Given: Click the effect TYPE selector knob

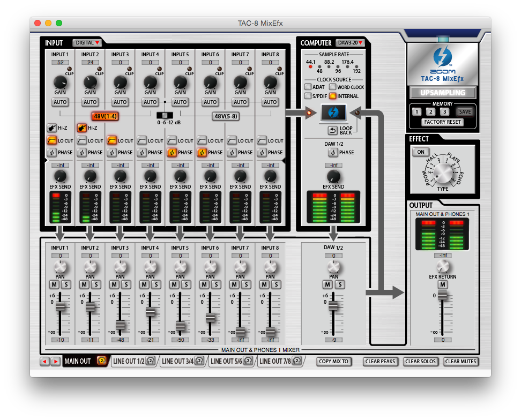Looking at the screenshot, I should pos(443,173).
